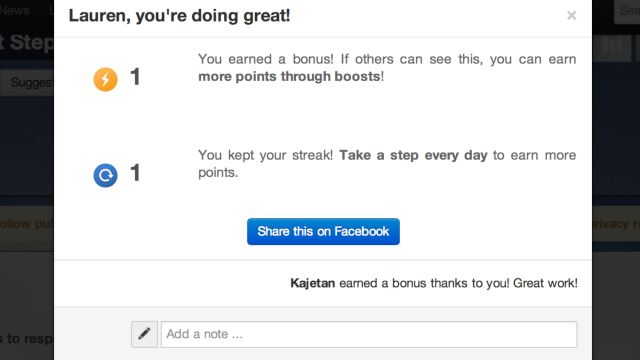Click the streak points number 1

click(x=135, y=173)
